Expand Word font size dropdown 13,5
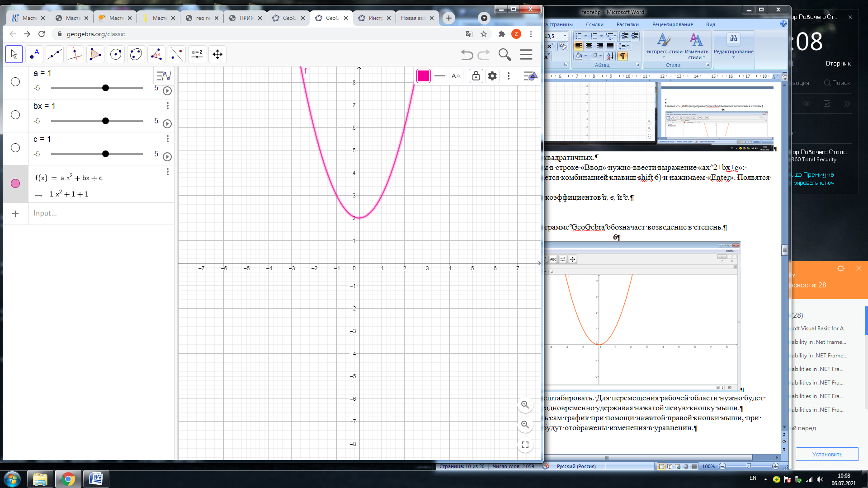Screen dimensions: 868x488 pos(565,36)
